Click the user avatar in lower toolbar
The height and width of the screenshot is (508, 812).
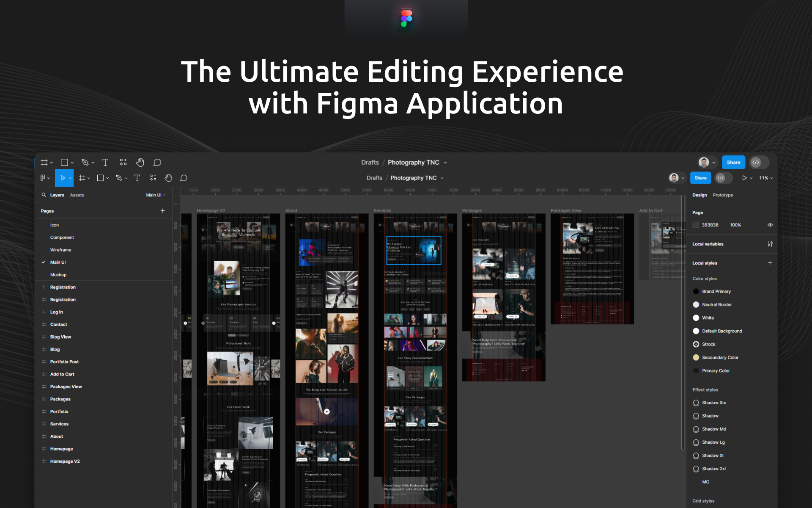click(x=674, y=178)
